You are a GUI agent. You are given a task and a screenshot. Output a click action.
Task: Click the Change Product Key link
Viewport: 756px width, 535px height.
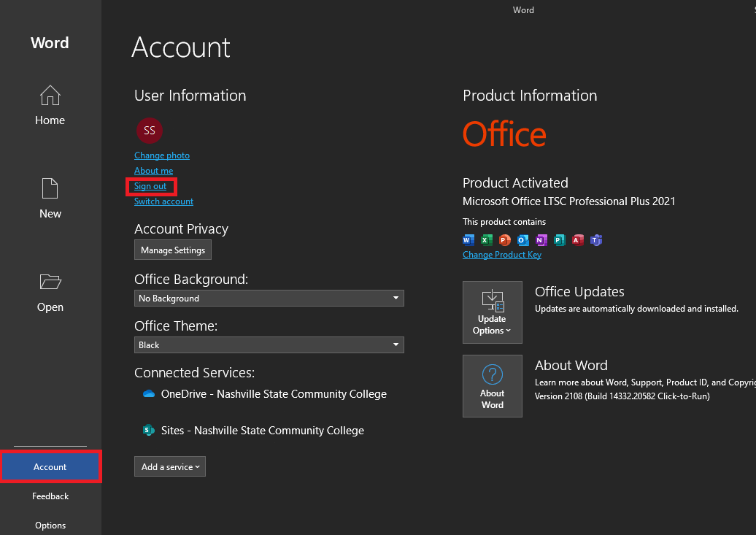(502, 255)
